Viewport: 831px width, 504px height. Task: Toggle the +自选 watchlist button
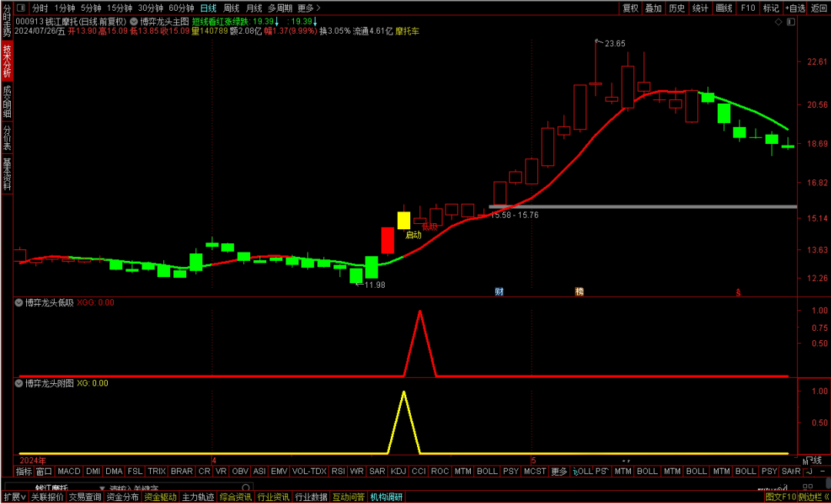796,8
